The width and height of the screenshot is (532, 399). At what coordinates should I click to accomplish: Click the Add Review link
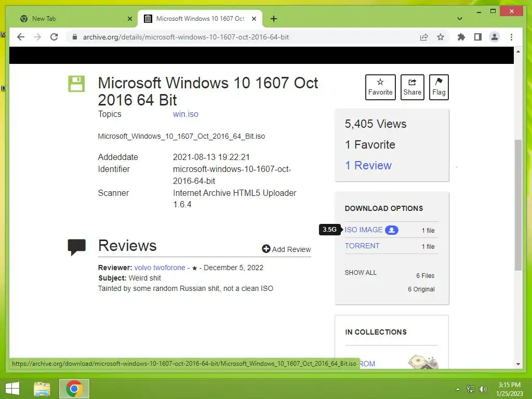point(286,249)
